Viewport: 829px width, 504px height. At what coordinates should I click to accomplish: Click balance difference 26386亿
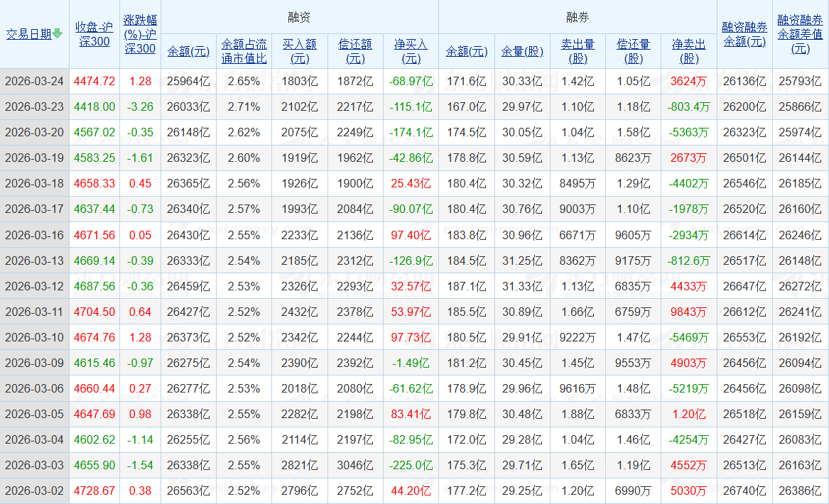tap(800, 491)
